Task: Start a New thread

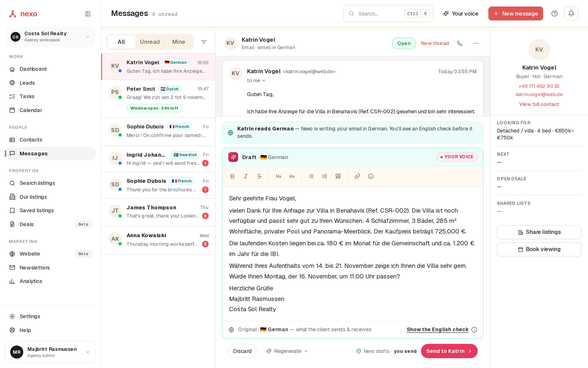Action: [x=435, y=43]
